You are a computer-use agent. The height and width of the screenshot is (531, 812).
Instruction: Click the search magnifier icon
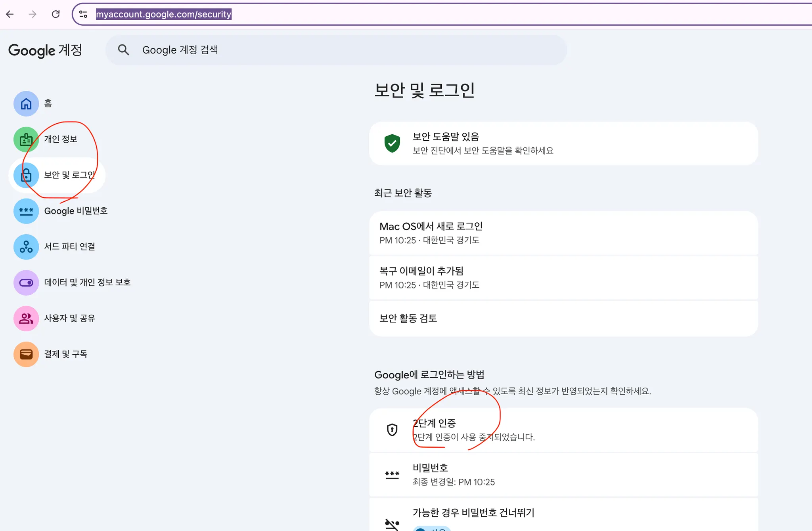pos(124,50)
